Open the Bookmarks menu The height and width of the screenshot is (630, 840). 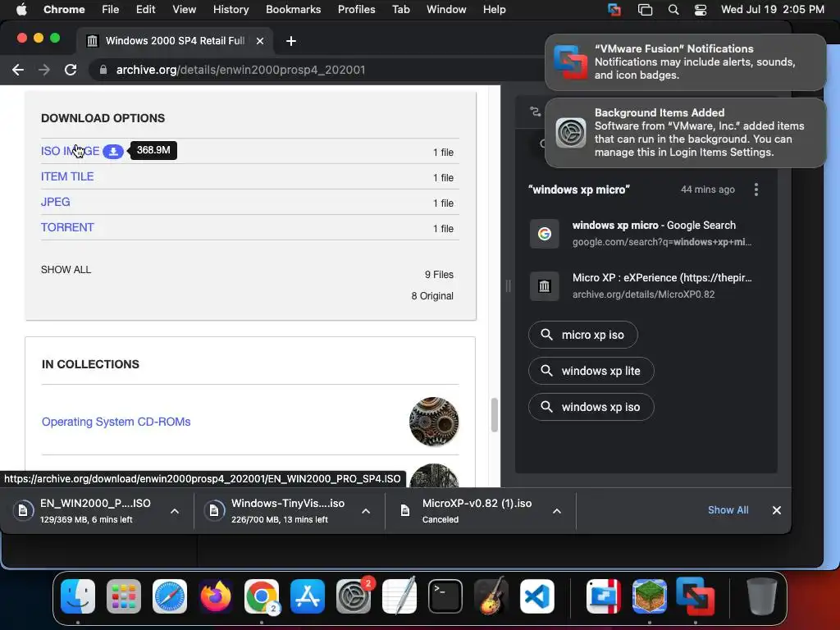pyautogui.click(x=293, y=10)
